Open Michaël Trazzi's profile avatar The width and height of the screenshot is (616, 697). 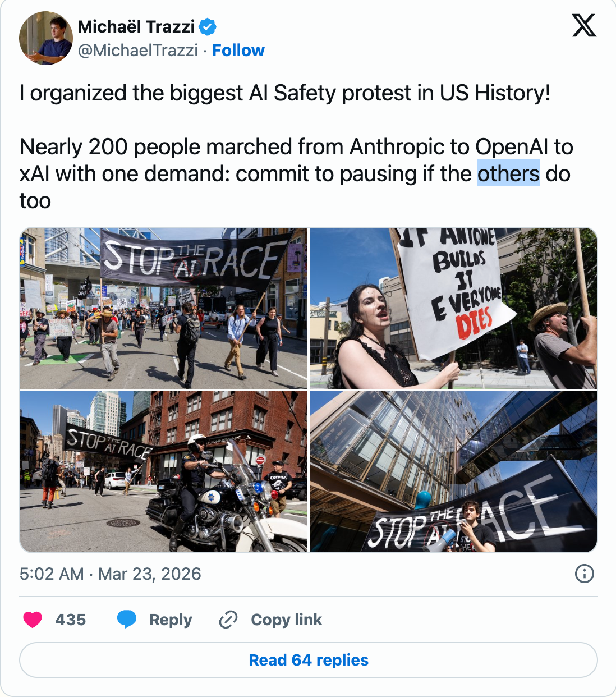(x=46, y=38)
